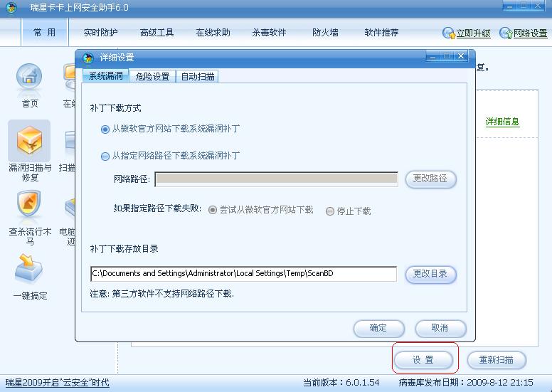The image size is (552, 392).
Task: Open the 高级工具 menu tab
Action: pyautogui.click(x=157, y=33)
